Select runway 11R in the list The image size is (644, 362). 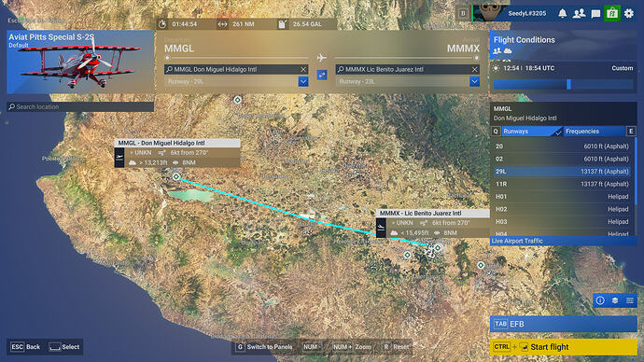click(562, 184)
